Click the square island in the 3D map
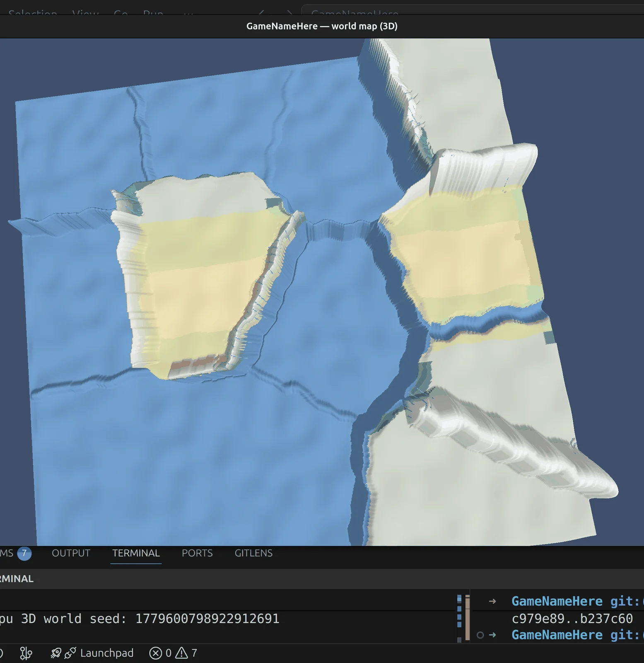The height and width of the screenshot is (663, 644). click(x=203, y=276)
